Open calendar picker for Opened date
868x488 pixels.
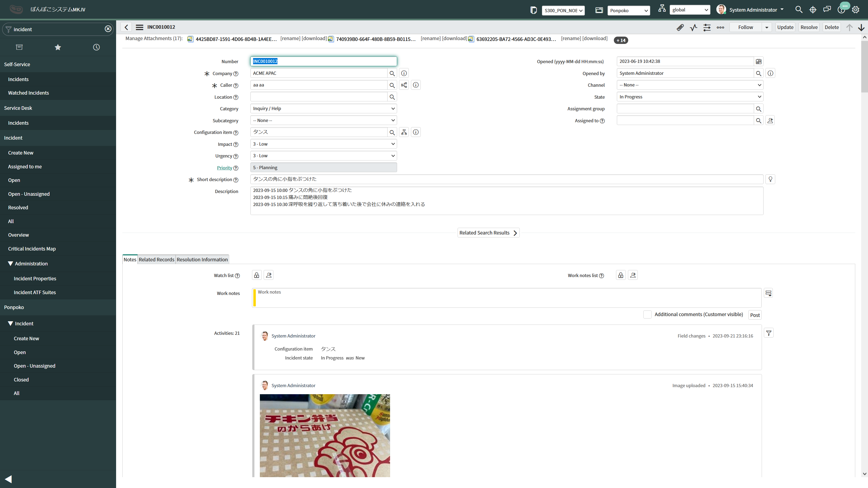[758, 61]
